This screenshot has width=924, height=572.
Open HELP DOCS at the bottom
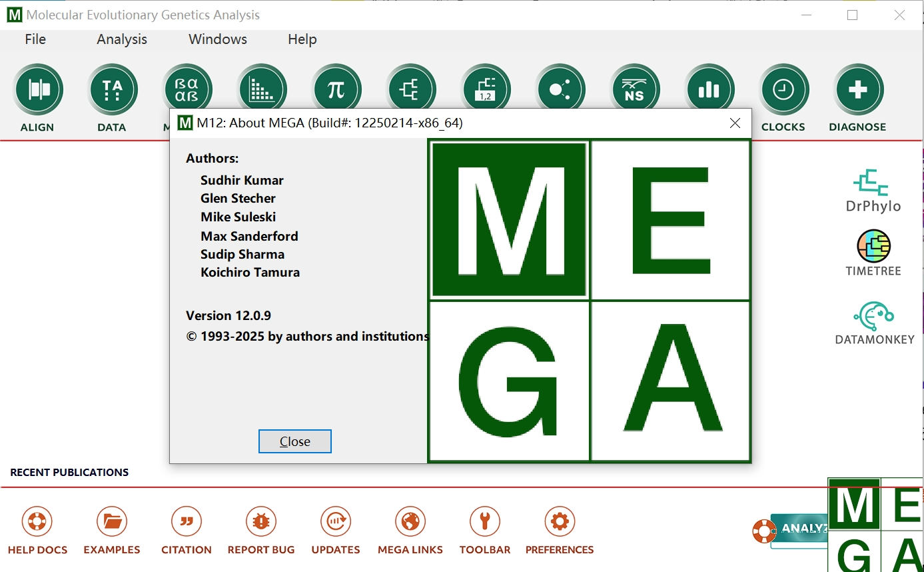point(37,521)
